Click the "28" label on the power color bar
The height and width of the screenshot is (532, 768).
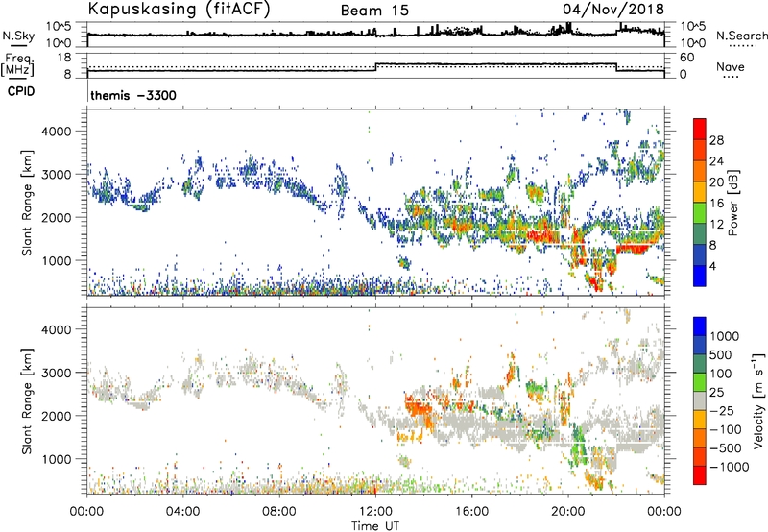[716, 140]
